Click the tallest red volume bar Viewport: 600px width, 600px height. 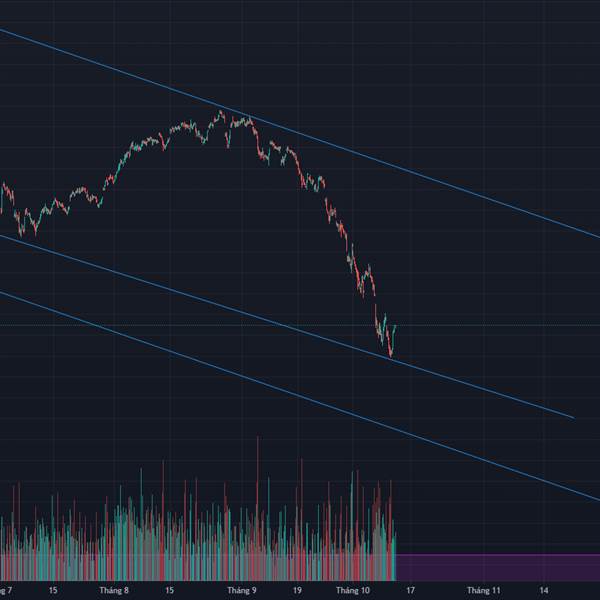(x=258, y=508)
